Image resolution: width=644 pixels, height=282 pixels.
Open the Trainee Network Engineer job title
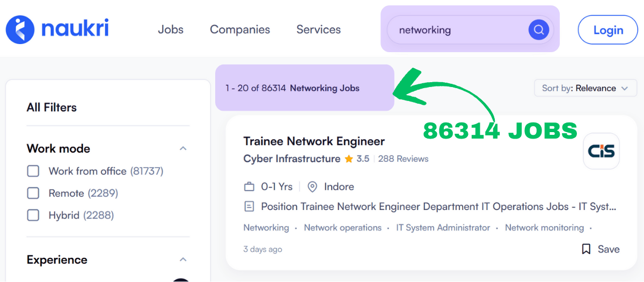(314, 141)
